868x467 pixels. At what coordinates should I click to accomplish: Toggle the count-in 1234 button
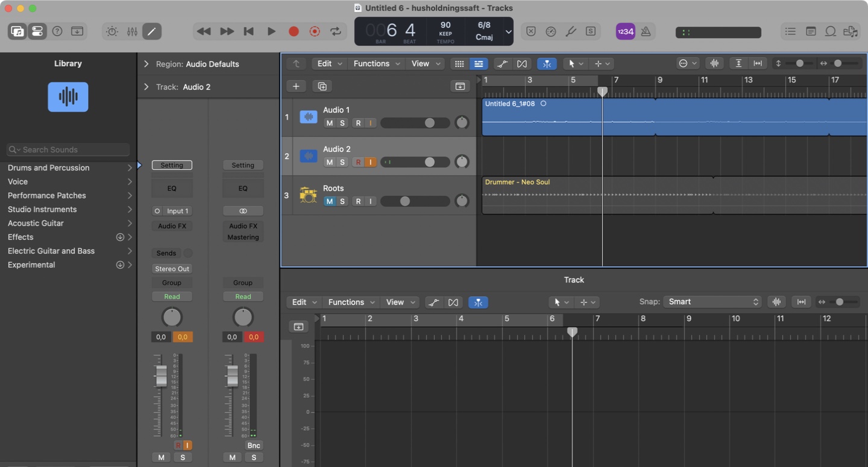[x=625, y=31]
